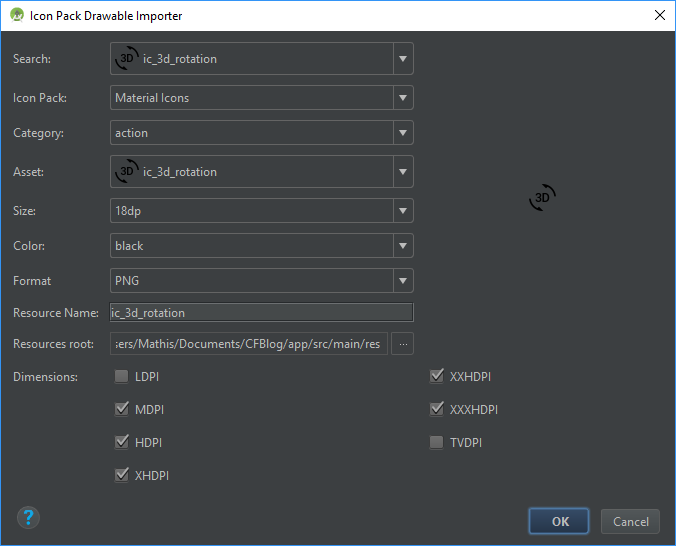Click the Cancel button
The width and height of the screenshot is (676, 546).
[630, 521]
